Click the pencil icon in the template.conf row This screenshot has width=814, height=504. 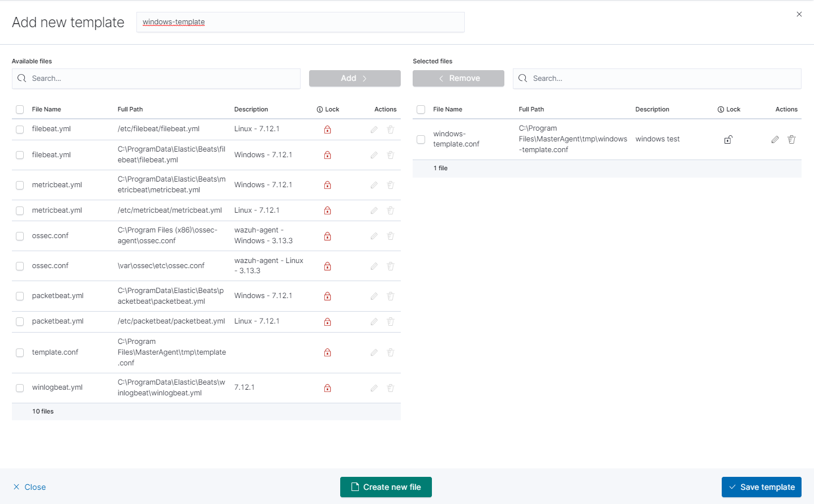[374, 352]
